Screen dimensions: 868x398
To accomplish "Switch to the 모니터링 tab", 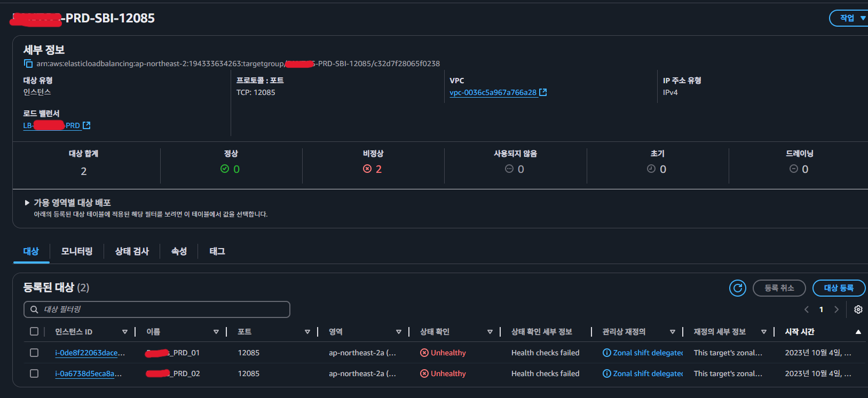I will click(x=77, y=251).
